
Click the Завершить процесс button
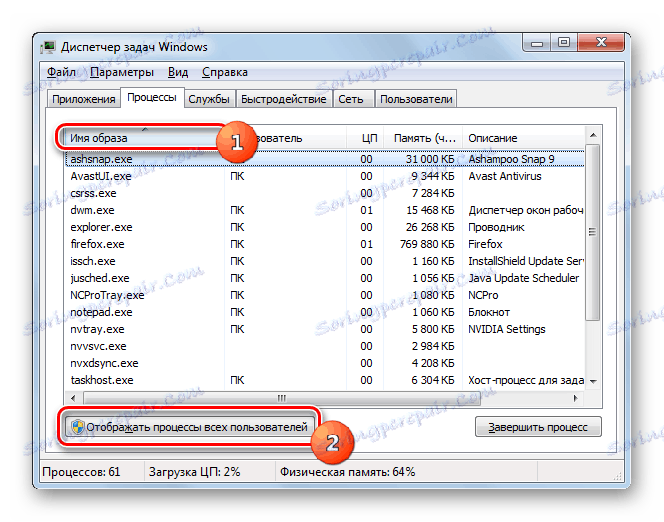coord(538,427)
